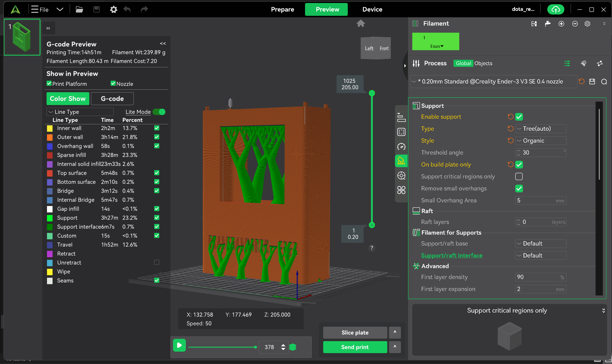Save the process preset disk icon

pos(592,81)
